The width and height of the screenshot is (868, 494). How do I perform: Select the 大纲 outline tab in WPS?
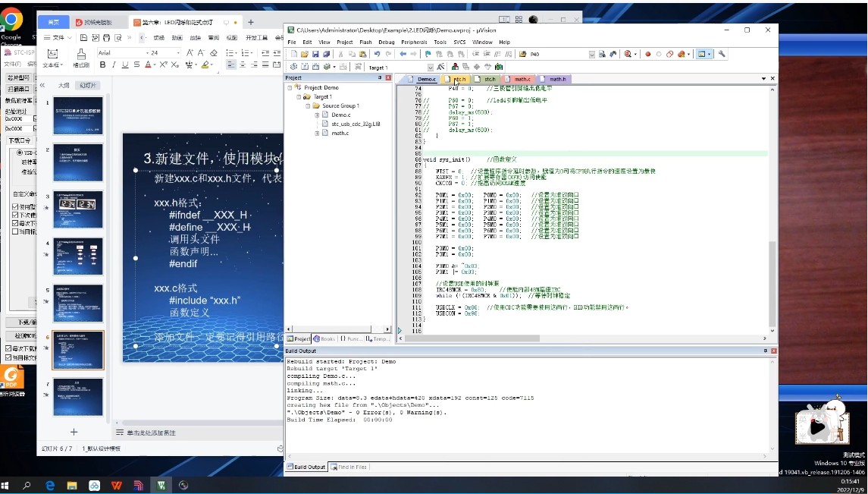click(64, 86)
